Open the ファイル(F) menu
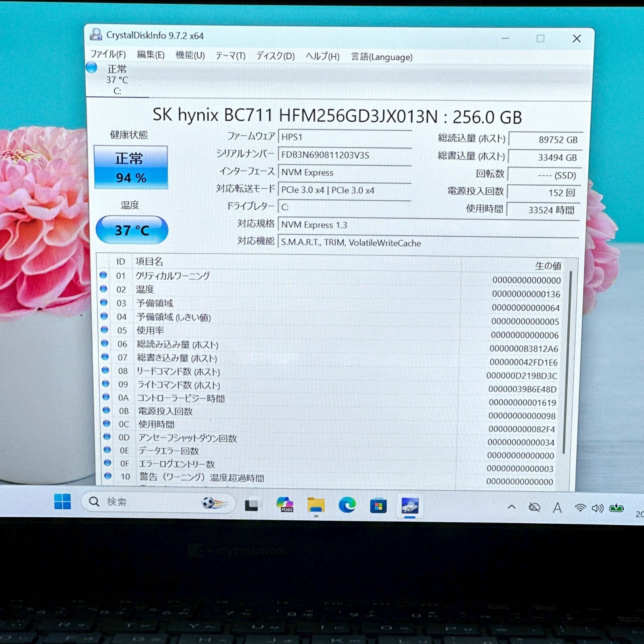This screenshot has height=644, width=644. pos(108,54)
